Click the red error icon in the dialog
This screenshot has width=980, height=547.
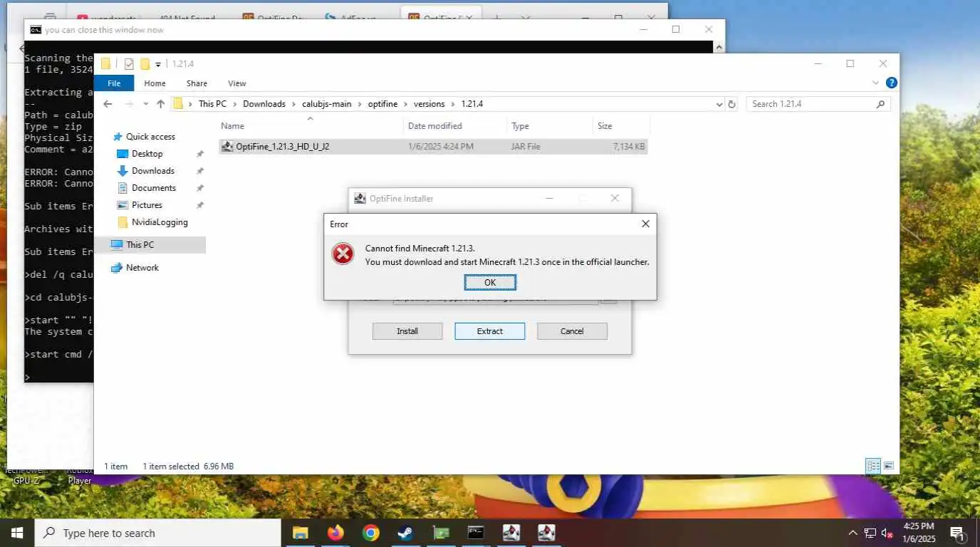(343, 254)
